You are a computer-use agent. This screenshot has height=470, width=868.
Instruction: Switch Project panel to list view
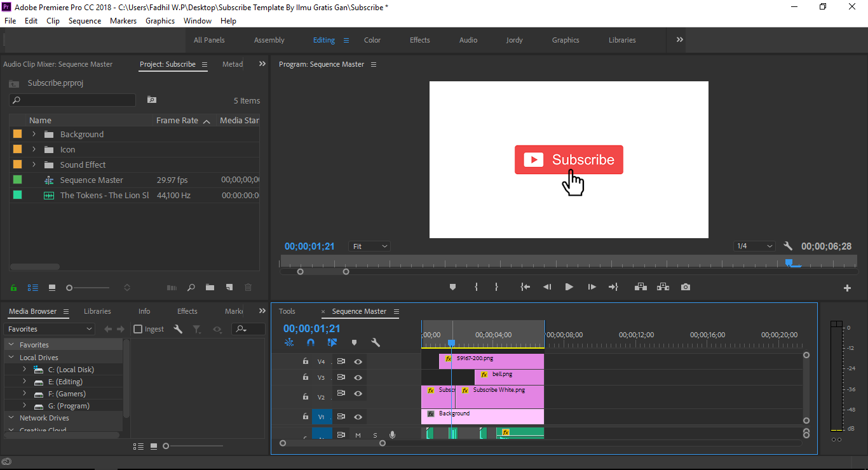pyautogui.click(x=33, y=288)
